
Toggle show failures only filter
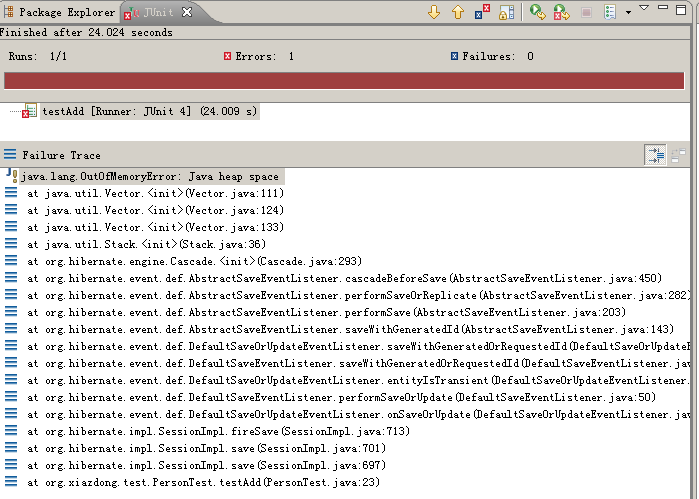tap(482, 12)
